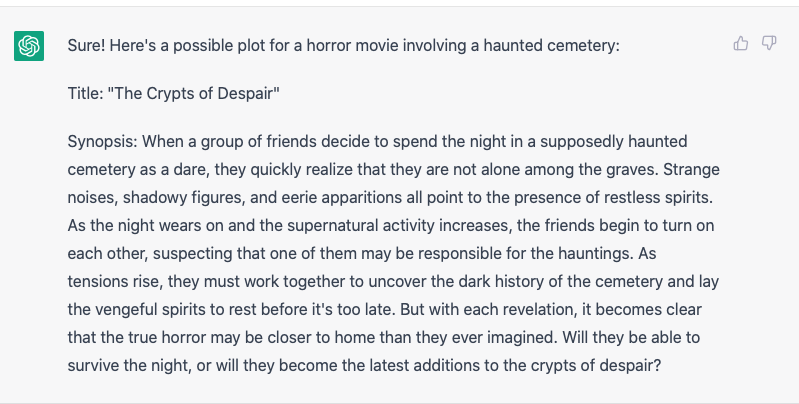The width and height of the screenshot is (799, 404).
Task: Click the quoted title "The Crypts of Despair"
Action: pyautogui.click(x=193, y=94)
